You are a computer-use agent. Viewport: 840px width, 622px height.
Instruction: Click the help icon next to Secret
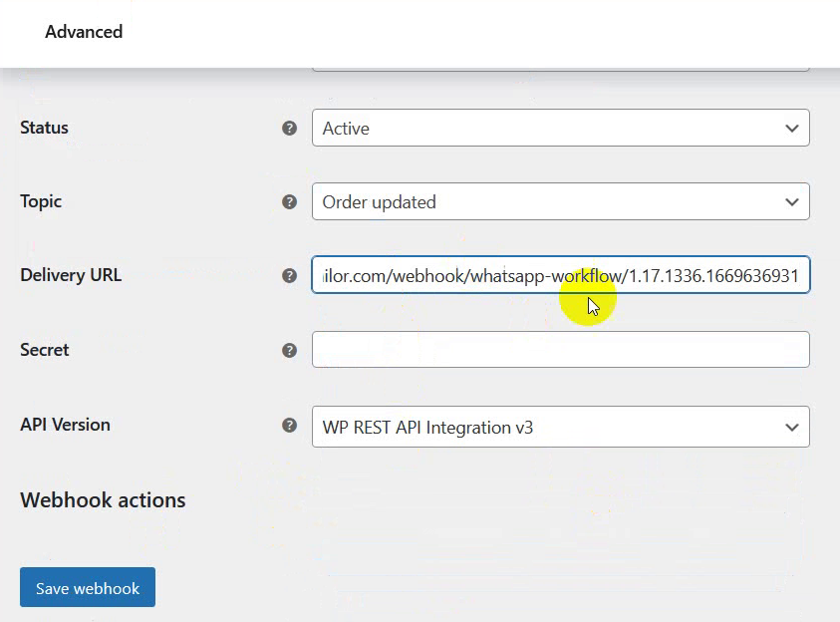pos(289,351)
